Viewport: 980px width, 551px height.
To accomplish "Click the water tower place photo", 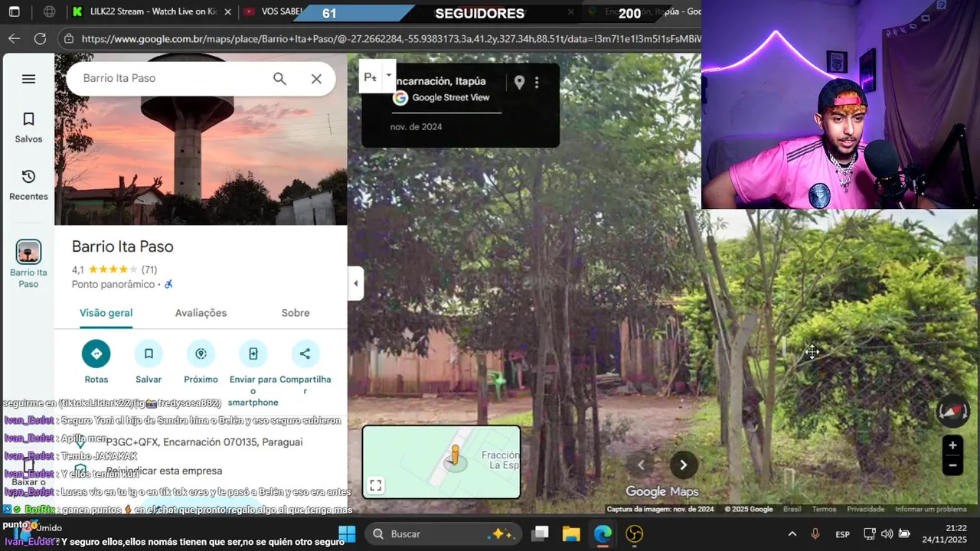I will pyautogui.click(x=201, y=161).
